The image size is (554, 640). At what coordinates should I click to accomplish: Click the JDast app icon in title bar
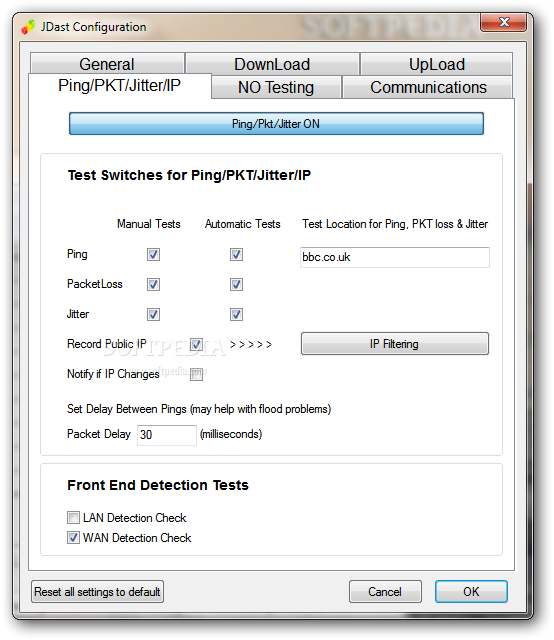28,27
